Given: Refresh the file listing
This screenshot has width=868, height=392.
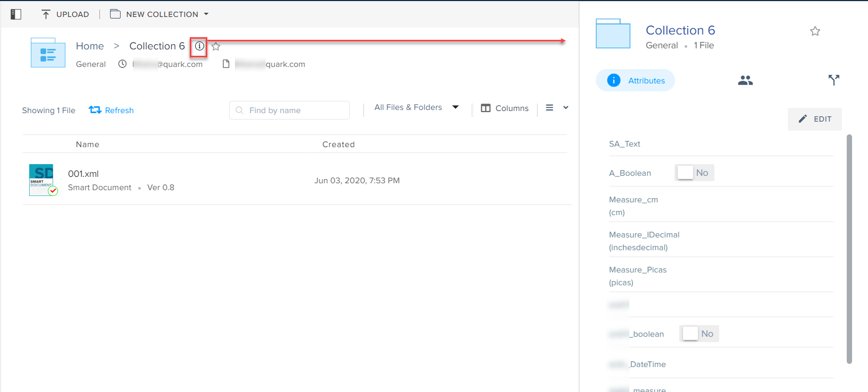Looking at the screenshot, I should [x=111, y=110].
